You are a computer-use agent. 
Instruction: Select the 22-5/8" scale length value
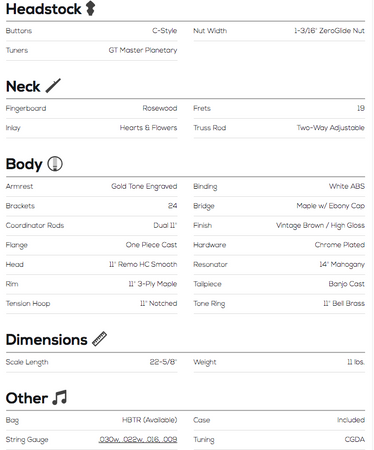(163, 362)
